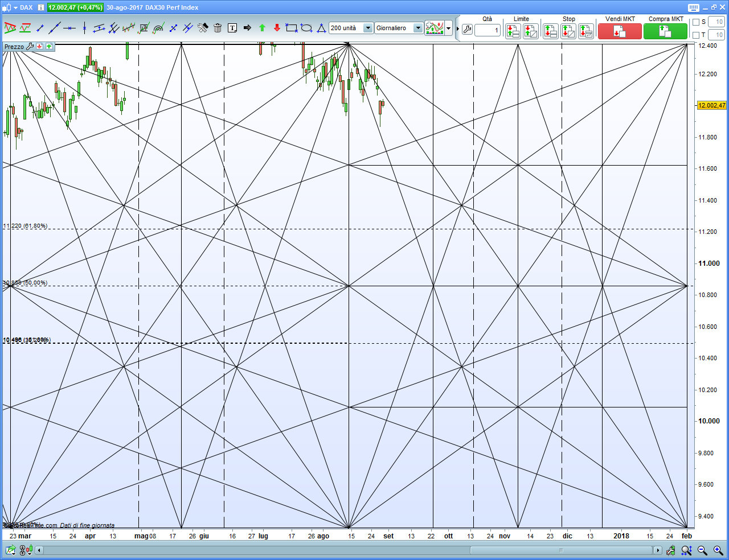
Task: Select the Fibonacci retracement tool
Action: click(x=144, y=28)
